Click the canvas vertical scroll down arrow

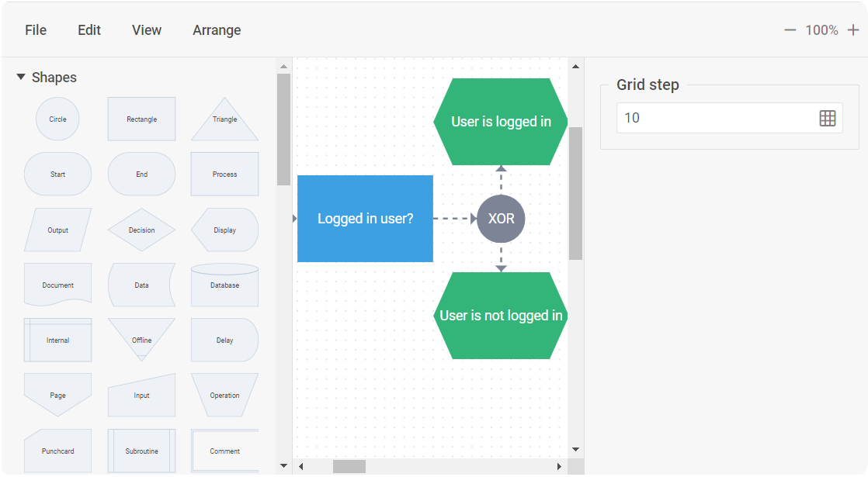(576, 449)
